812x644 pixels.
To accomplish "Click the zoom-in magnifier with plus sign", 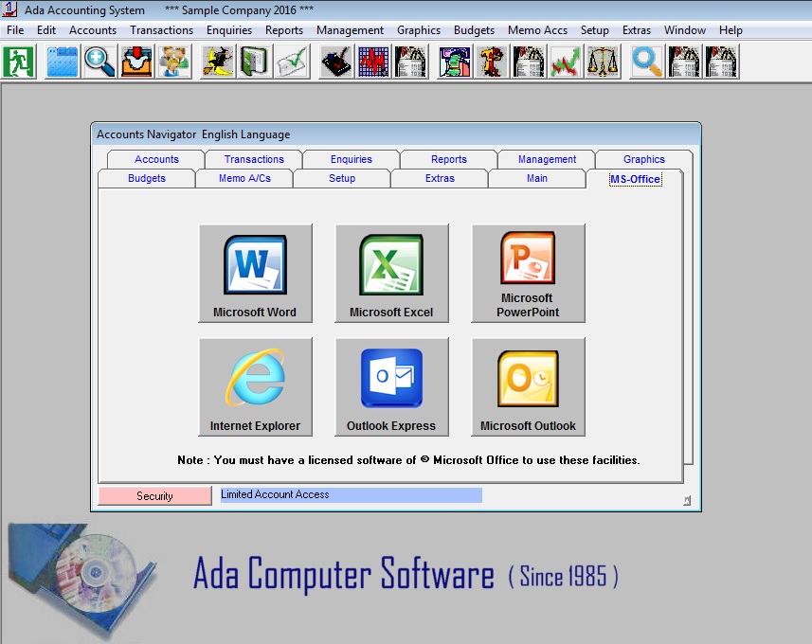I will coord(99,62).
